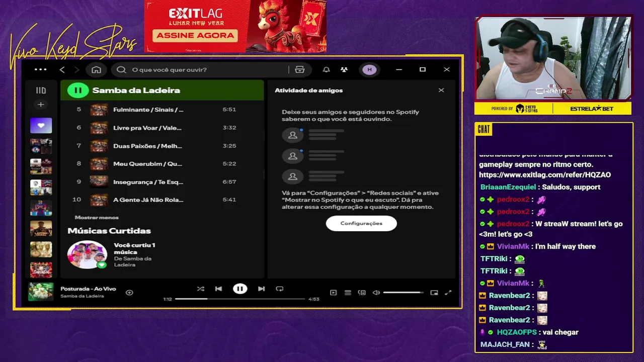
Task: Play track 9 Insegurança / Te Esq
Action: click(x=162, y=182)
